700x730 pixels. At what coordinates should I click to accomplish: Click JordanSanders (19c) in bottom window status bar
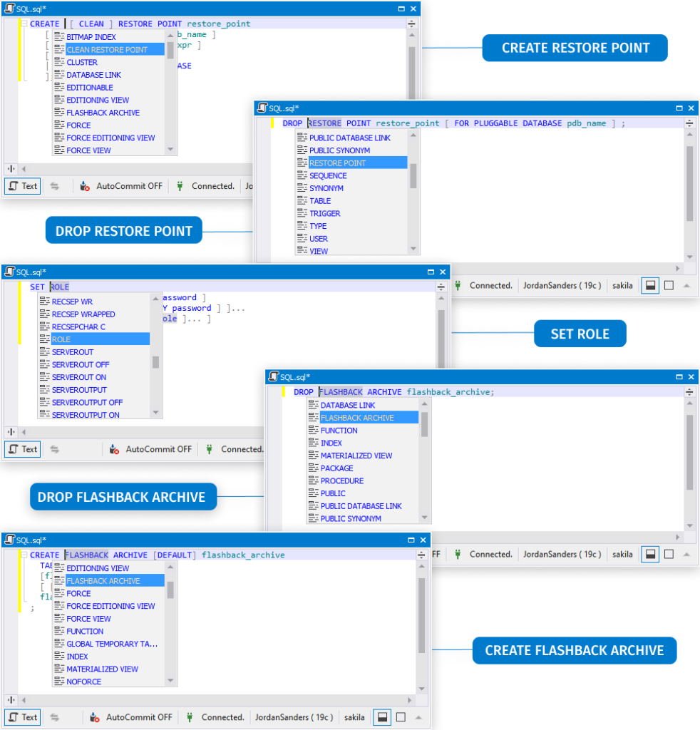click(x=294, y=717)
